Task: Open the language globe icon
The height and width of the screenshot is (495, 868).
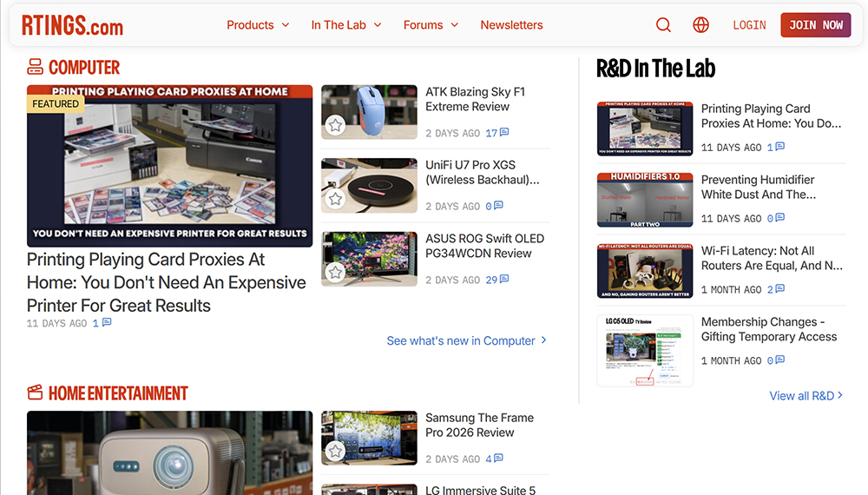Action: click(700, 25)
